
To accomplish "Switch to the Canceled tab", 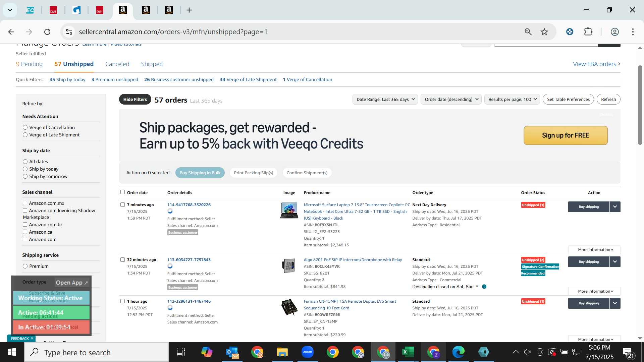I will point(117,64).
